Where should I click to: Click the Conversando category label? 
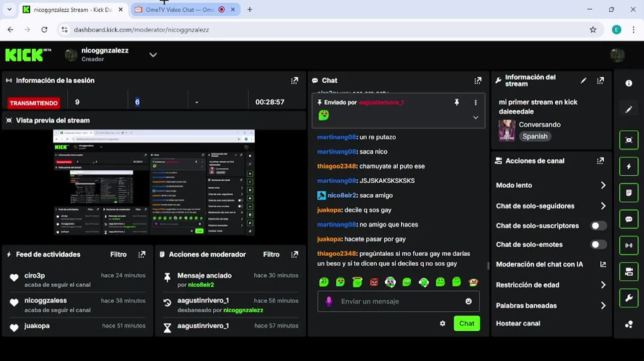(x=540, y=124)
